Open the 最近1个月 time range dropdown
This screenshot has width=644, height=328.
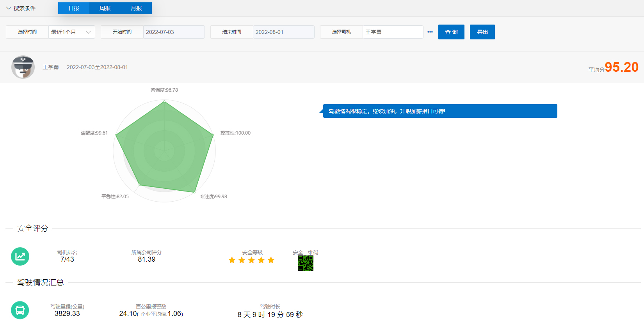click(x=71, y=32)
